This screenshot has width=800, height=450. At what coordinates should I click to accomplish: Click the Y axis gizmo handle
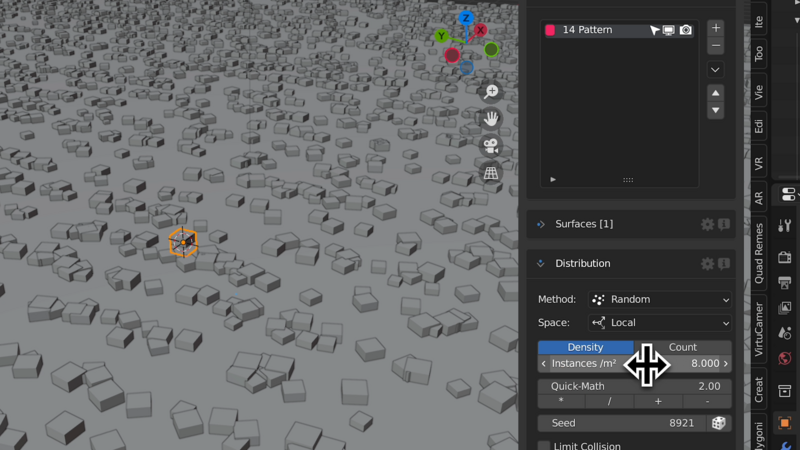pyautogui.click(x=442, y=36)
